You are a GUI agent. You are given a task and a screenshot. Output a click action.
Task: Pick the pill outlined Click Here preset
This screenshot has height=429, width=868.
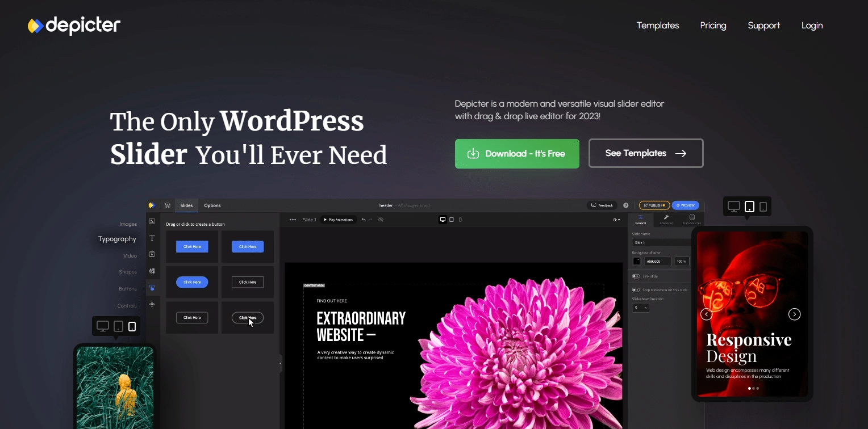pos(248,317)
